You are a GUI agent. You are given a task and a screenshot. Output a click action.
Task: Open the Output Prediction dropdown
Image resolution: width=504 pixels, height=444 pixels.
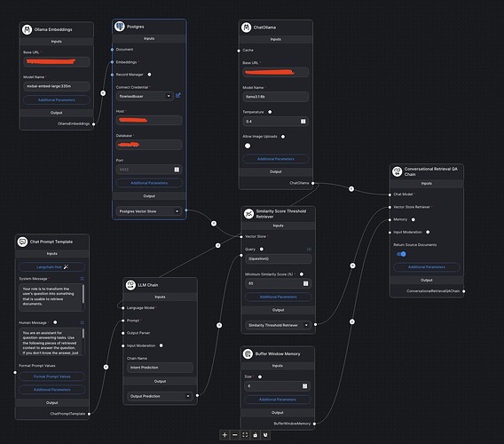click(160, 396)
